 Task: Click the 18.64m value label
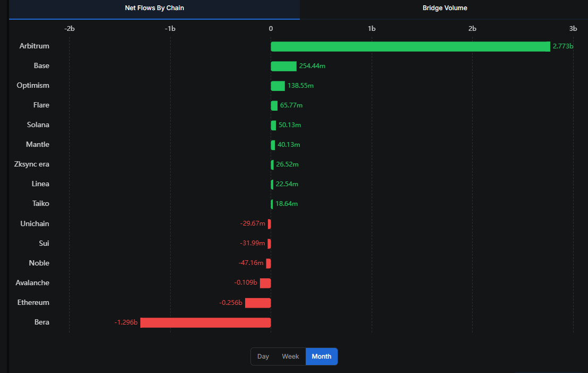click(286, 204)
